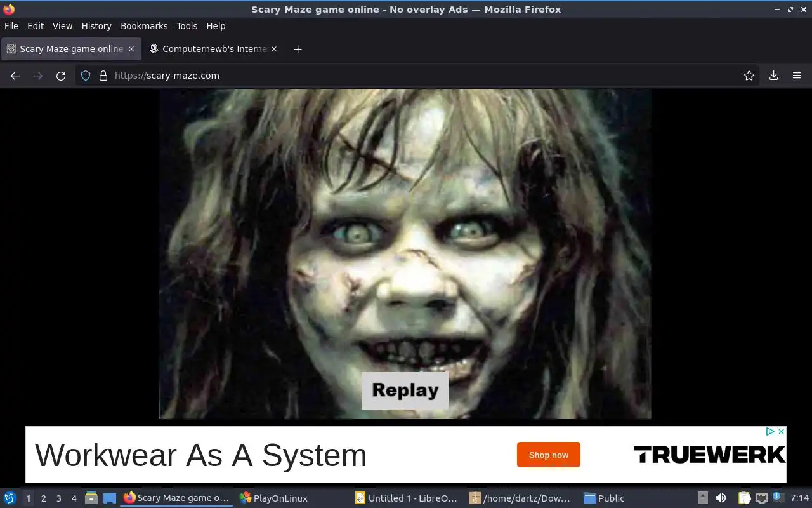Launch the file manager taskbar icon
Viewport: 812px width, 508px height.
(91, 498)
